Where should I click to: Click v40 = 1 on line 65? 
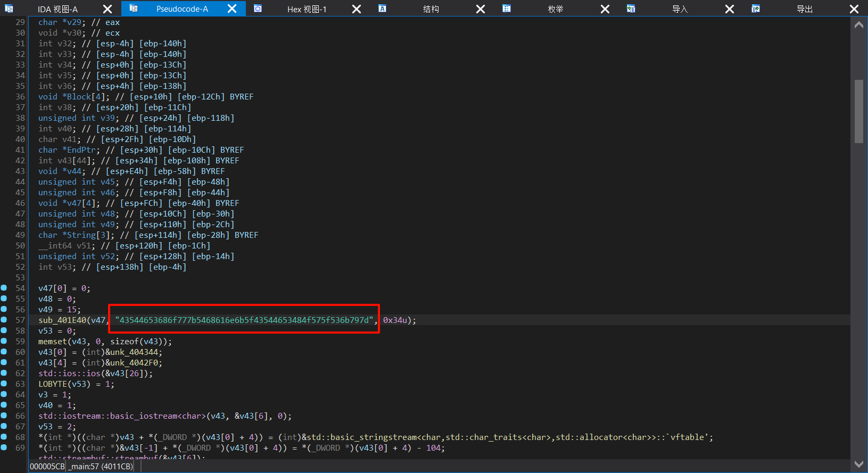coord(57,405)
